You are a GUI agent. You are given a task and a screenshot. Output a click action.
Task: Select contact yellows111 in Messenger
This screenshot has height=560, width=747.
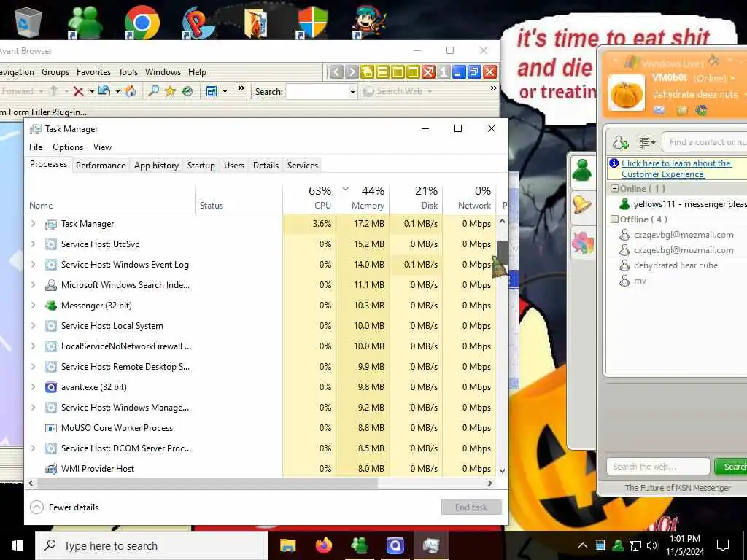[x=682, y=204]
